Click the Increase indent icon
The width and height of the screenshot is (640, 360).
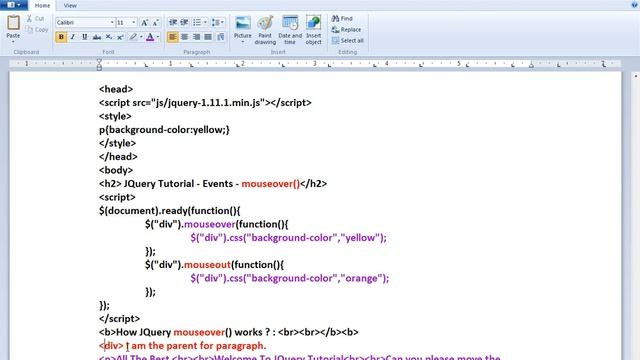click(184, 22)
